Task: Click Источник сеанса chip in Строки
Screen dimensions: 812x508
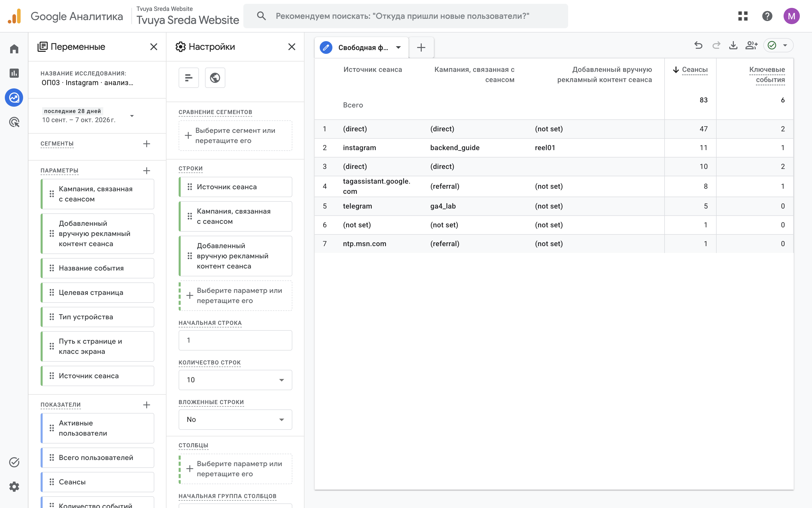Action: click(x=235, y=187)
